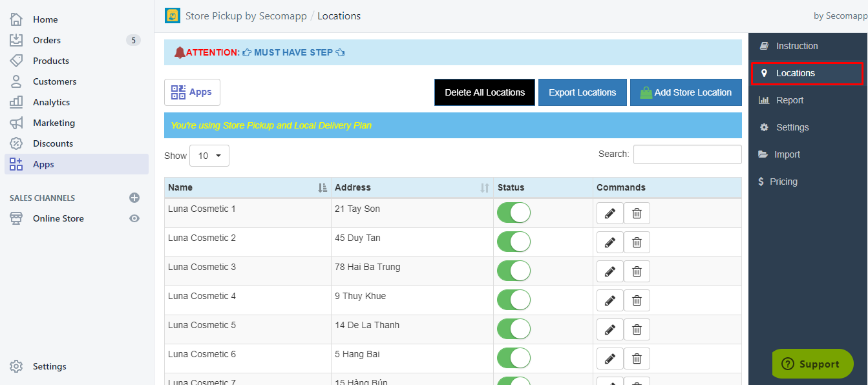Screen dimensions: 868x385
Task: Click the Home icon in the Shopify sidebar
Action: 16,19
